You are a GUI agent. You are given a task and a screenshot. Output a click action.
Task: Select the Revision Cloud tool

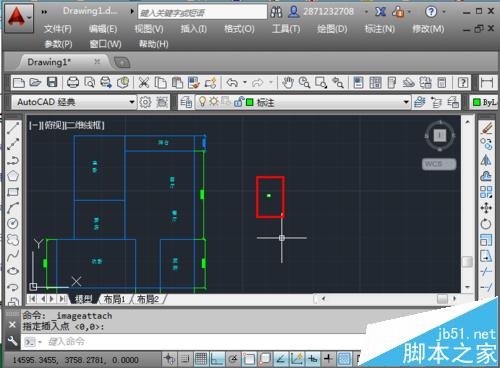point(13,239)
